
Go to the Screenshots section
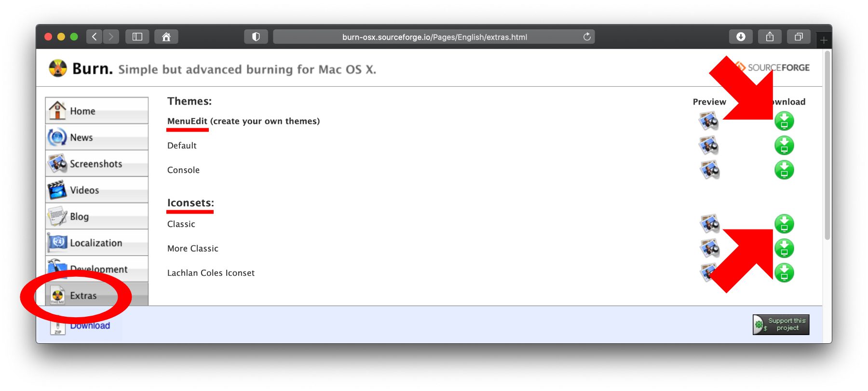point(96,164)
